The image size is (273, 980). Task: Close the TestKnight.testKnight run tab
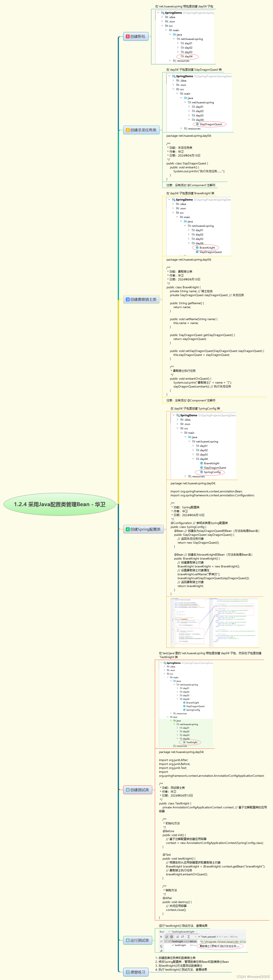click(197, 932)
